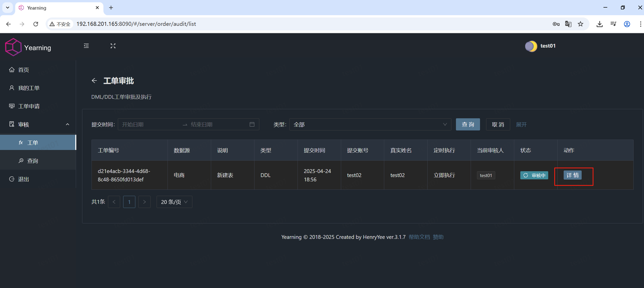The image size is (644, 288).
Task: Go to the next page arrow in pagination
Action: point(144,202)
